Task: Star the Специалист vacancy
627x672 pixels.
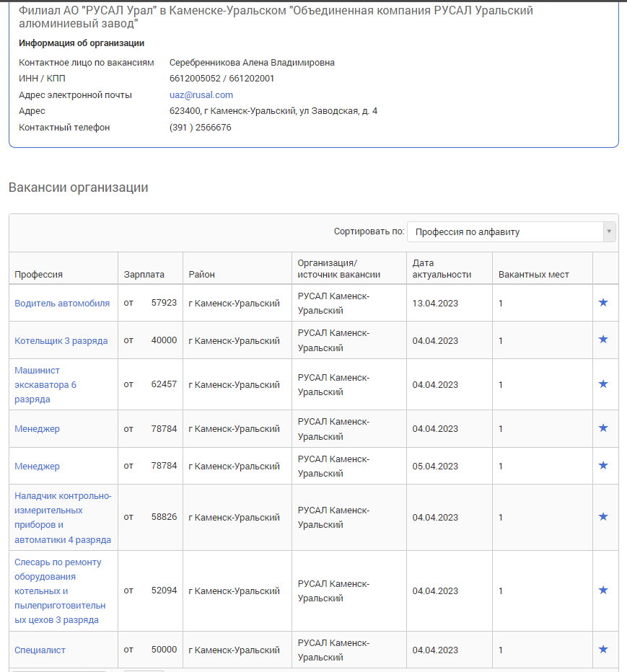Action: 603,650
